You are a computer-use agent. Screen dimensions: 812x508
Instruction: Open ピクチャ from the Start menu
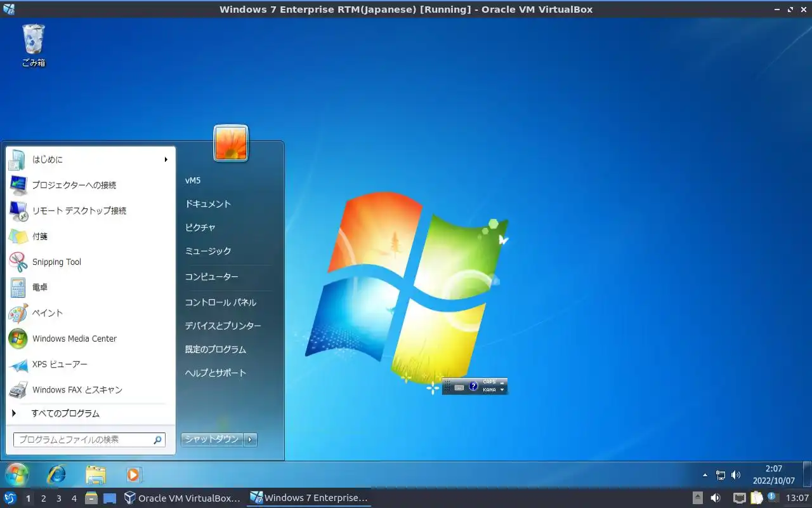[200, 227]
